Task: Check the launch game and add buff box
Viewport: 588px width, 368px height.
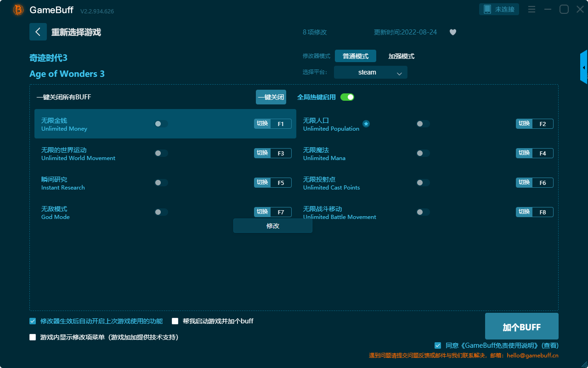Action: pos(175,321)
